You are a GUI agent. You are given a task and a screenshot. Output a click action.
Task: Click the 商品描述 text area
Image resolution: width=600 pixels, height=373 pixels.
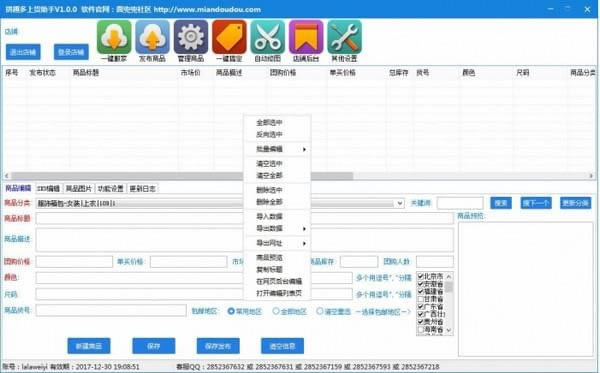pyautogui.click(x=245, y=240)
